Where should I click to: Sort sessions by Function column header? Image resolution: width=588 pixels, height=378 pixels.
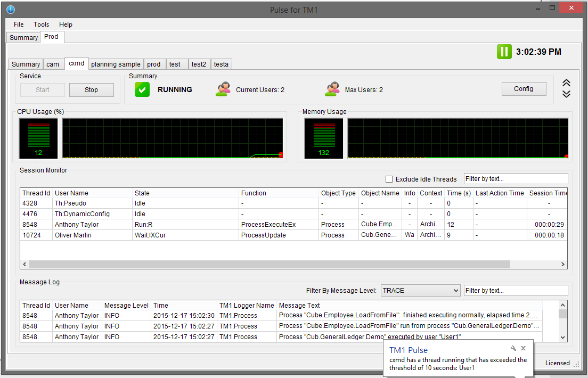coord(279,193)
